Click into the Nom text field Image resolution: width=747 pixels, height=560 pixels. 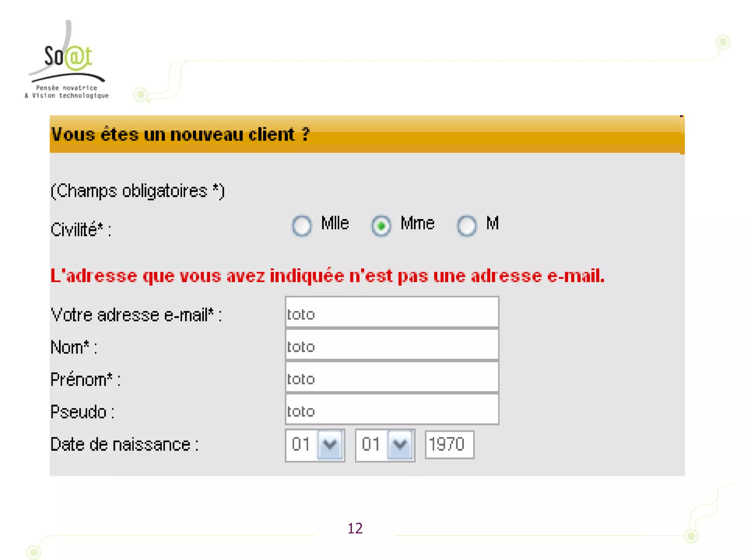pyautogui.click(x=392, y=345)
